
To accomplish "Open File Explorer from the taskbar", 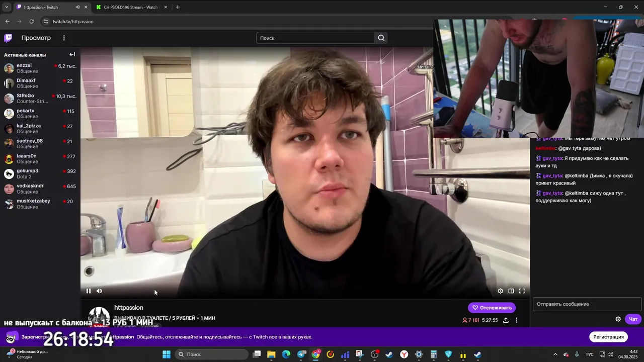I will coord(271,354).
